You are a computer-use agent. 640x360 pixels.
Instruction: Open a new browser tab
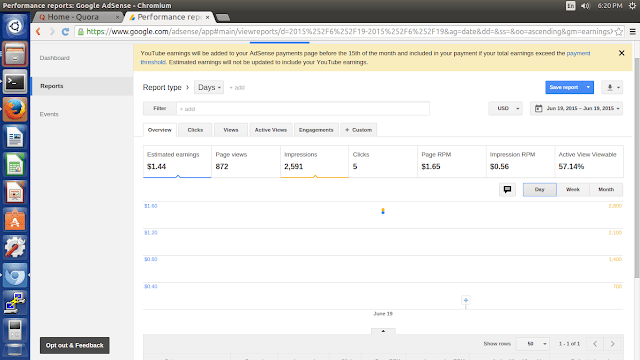[x=222, y=17]
